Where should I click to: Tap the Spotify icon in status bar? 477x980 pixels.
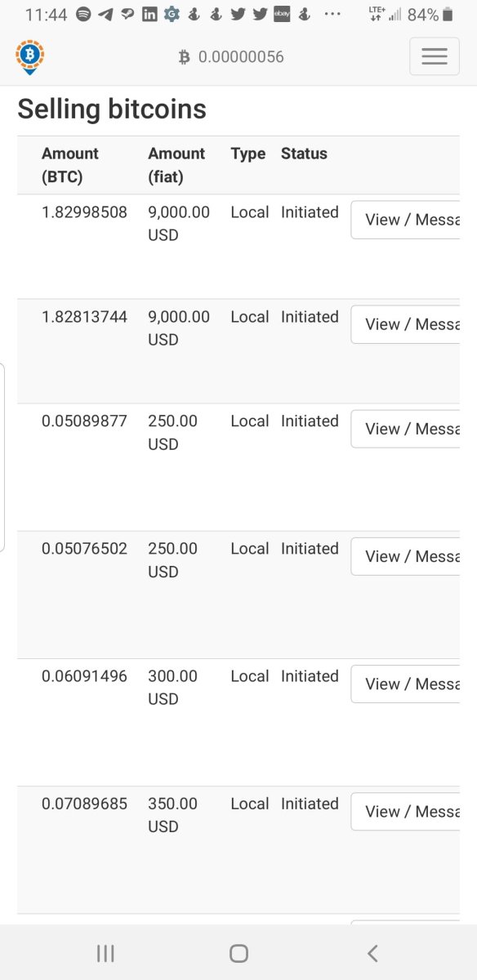[82, 15]
